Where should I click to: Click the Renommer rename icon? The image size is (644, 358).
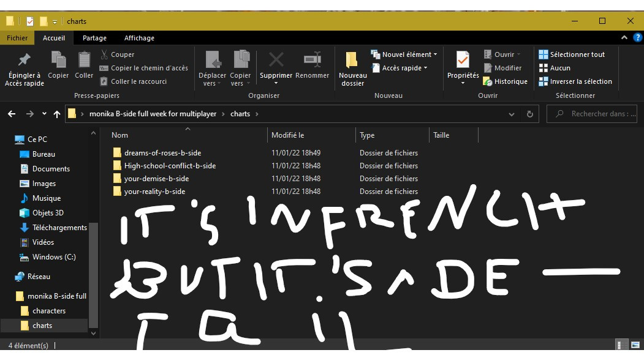tap(312, 60)
